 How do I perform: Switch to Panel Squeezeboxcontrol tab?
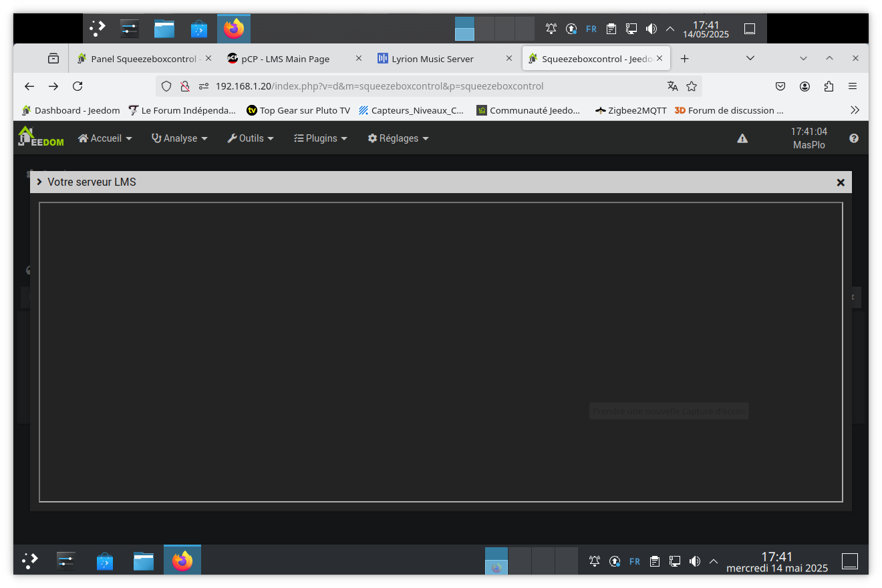(x=144, y=59)
